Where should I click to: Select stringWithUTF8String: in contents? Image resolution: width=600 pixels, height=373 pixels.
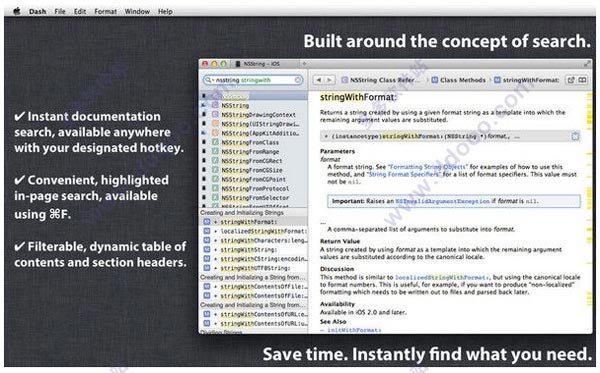pyautogui.click(x=253, y=268)
